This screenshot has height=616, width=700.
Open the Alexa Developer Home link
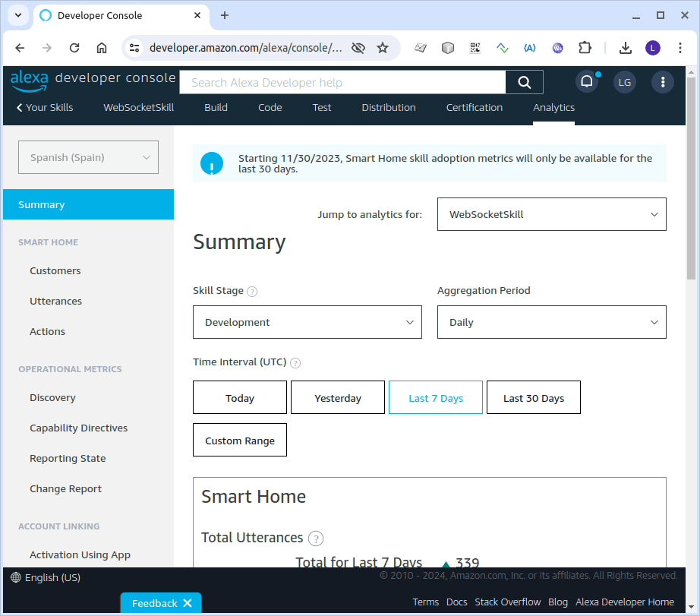[625, 602]
